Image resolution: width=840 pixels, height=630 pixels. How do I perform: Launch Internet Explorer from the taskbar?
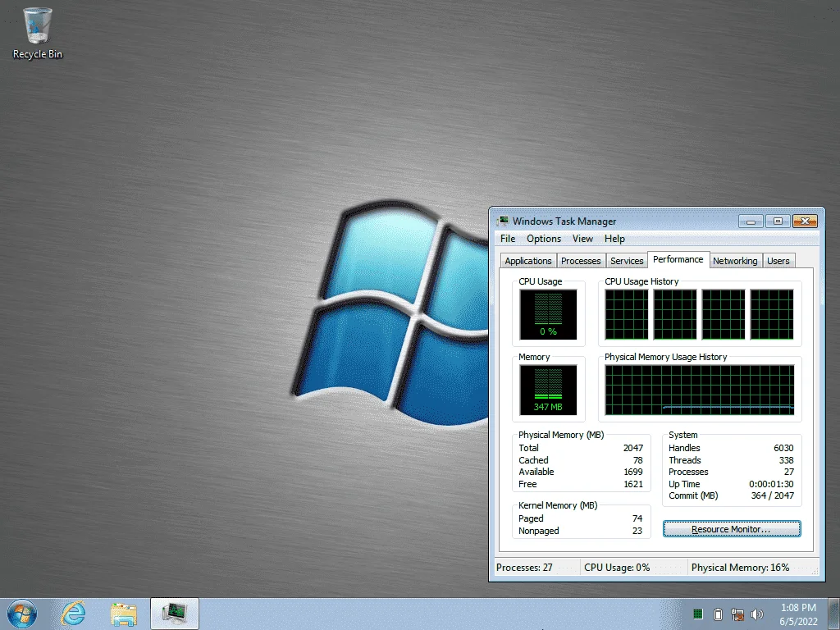tap(73, 614)
